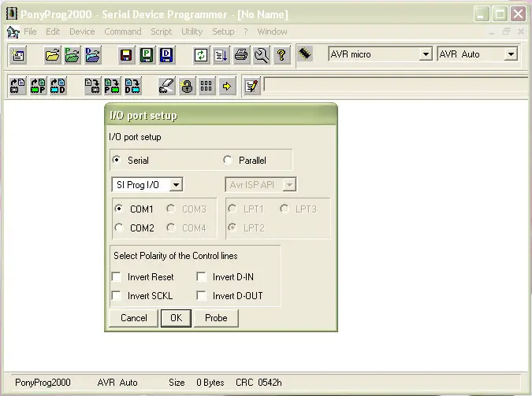Open data file with the blue D folder icon
Image resolution: width=532 pixels, height=396 pixels.
pyautogui.click(x=93, y=55)
